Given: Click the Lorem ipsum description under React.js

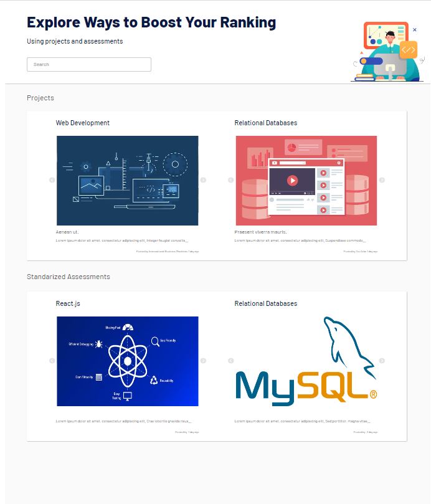Looking at the screenshot, I should pos(124,421).
